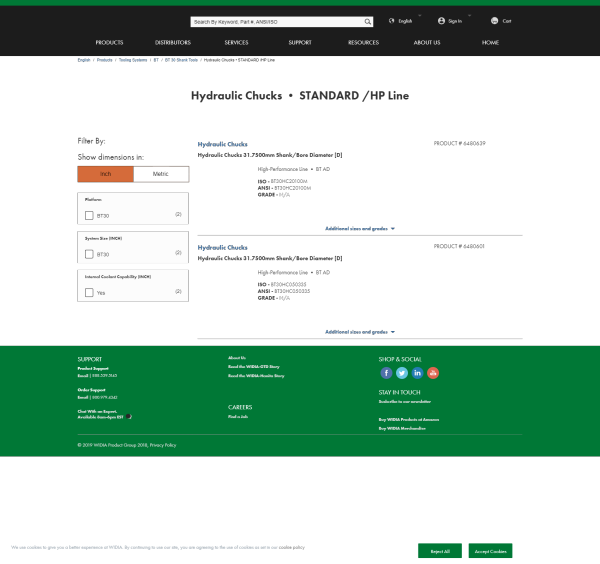The image size is (600, 564).
Task: Click the globe language icon
Action: (x=391, y=21)
